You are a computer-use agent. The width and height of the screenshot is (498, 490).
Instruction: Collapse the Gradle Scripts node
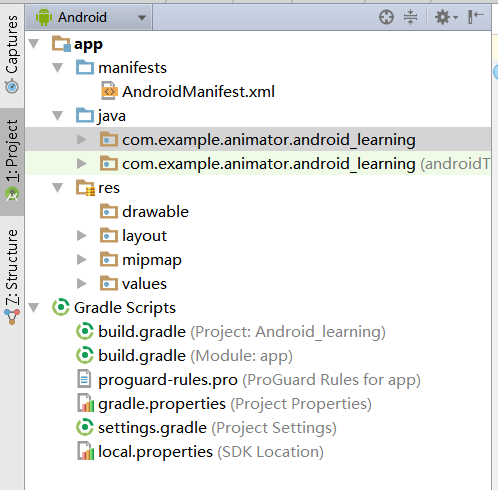pyautogui.click(x=34, y=307)
